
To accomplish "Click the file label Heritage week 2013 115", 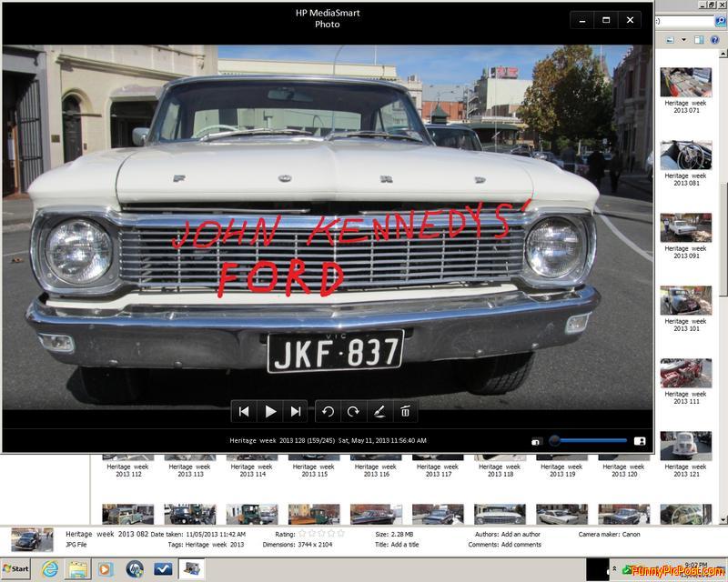I will [314, 470].
